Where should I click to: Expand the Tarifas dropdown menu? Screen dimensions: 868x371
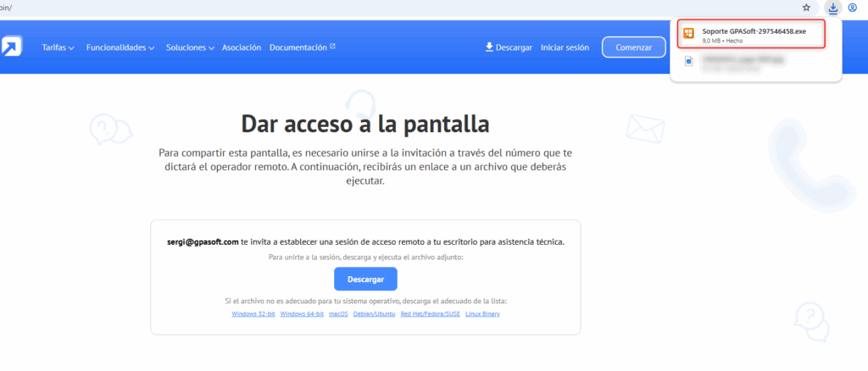coord(58,47)
